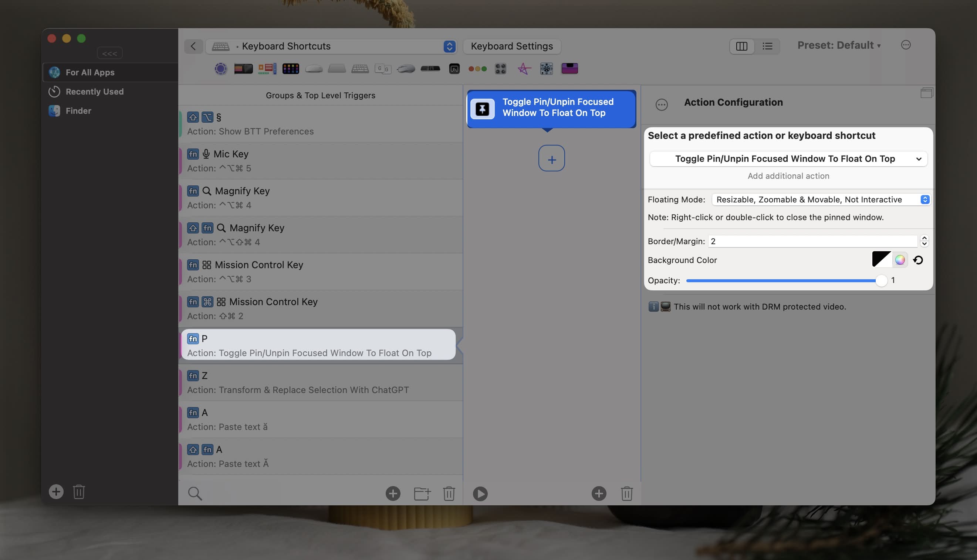Switch to list view layout
The image size is (977, 560).
767,46
